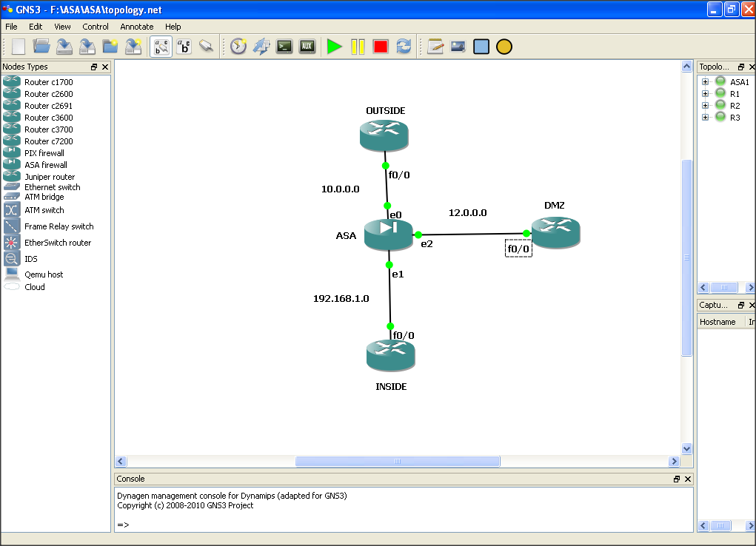Expand R2 in the Topology Summary panel

pyautogui.click(x=704, y=105)
